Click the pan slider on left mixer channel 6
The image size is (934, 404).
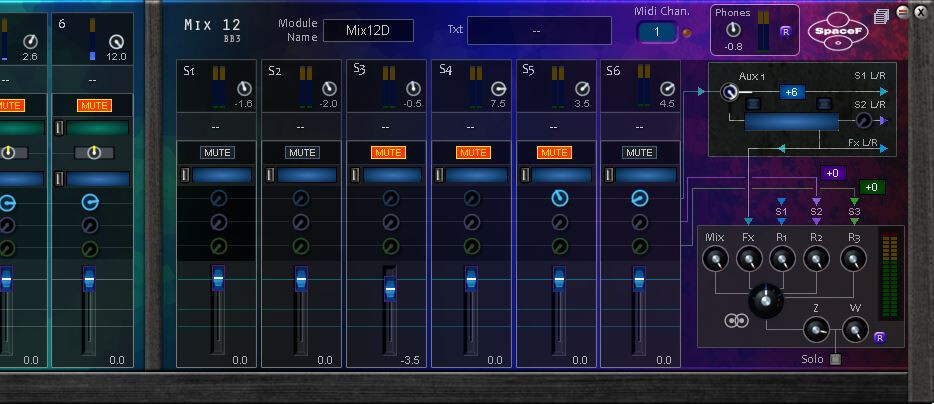pyautogui.click(x=94, y=153)
